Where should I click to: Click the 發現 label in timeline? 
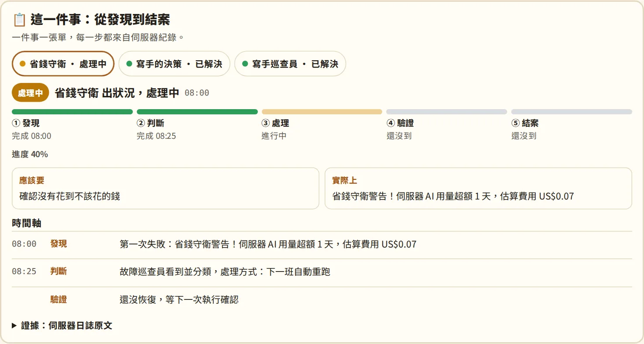(x=58, y=244)
